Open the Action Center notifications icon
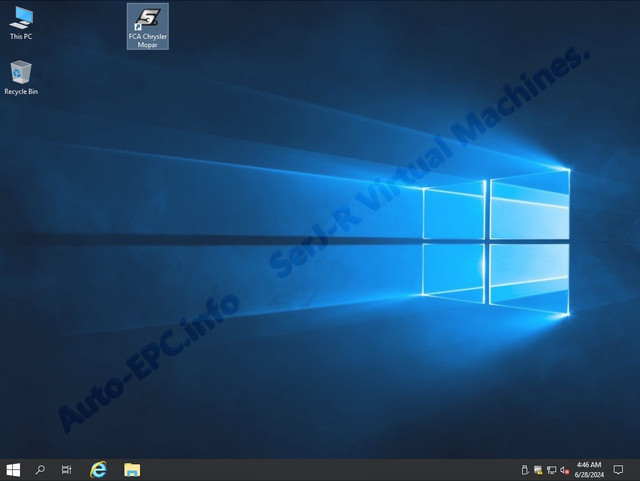 pos(618,470)
